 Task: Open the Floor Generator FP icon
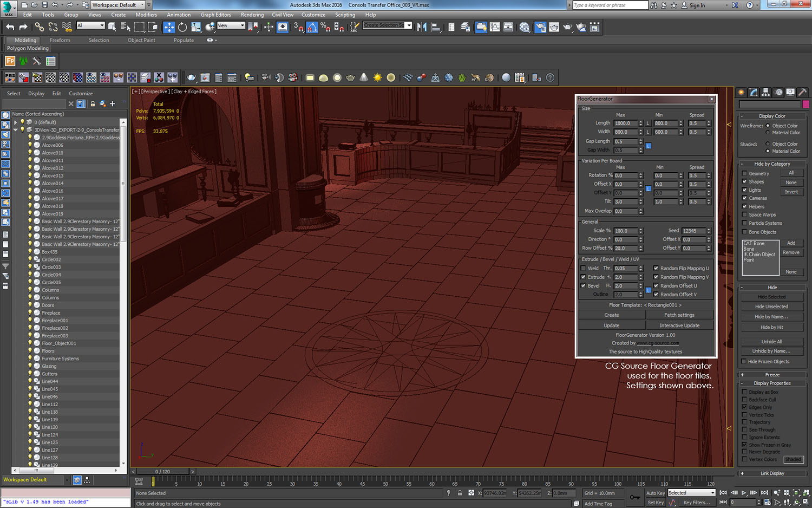(10, 61)
